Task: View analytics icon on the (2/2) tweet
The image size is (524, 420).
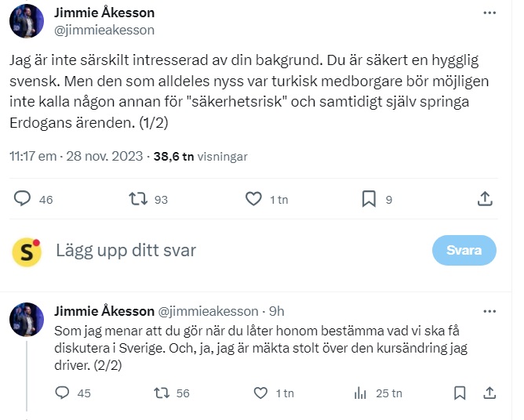Action: [362, 393]
